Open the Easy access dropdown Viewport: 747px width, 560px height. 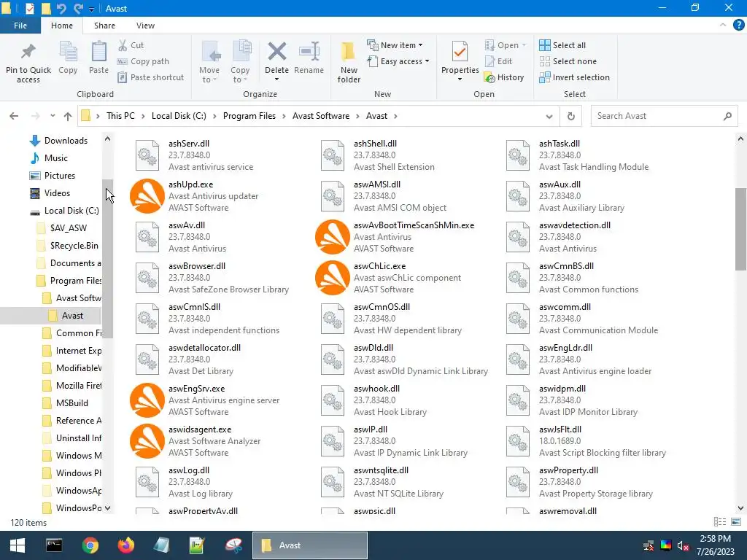click(x=398, y=61)
